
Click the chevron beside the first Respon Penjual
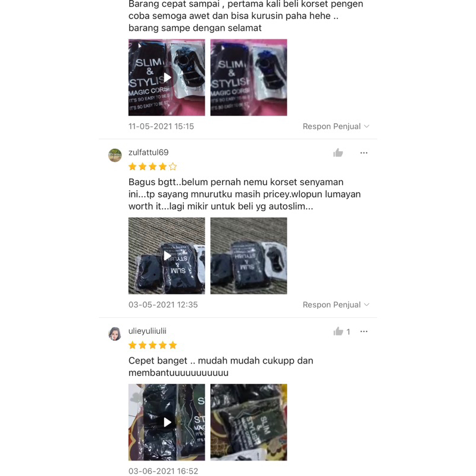pyautogui.click(x=367, y=126)
